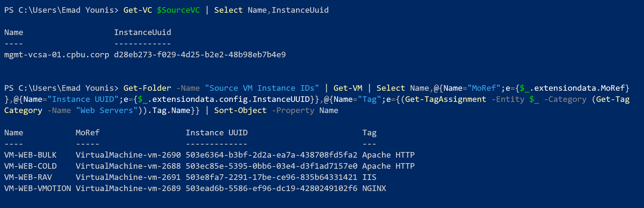Click the "Web Servers" string
Screen dimensions: 644x208
click(107, 110)
